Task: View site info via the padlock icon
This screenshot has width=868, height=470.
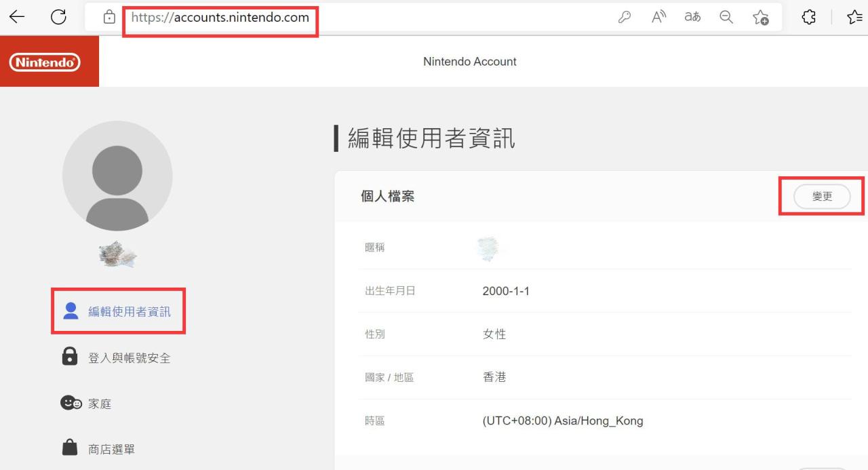Action: tap(108, 18)
